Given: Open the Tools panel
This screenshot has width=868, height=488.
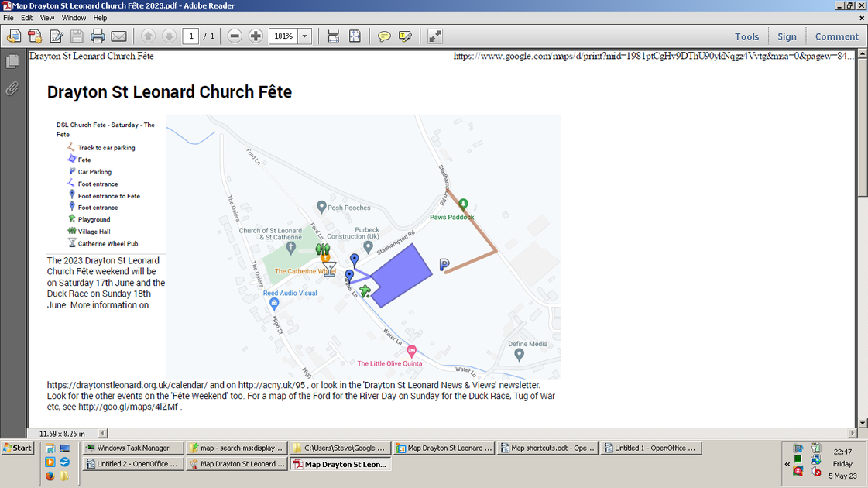Looking at the screenshot, I should click(x=746, y=36).
